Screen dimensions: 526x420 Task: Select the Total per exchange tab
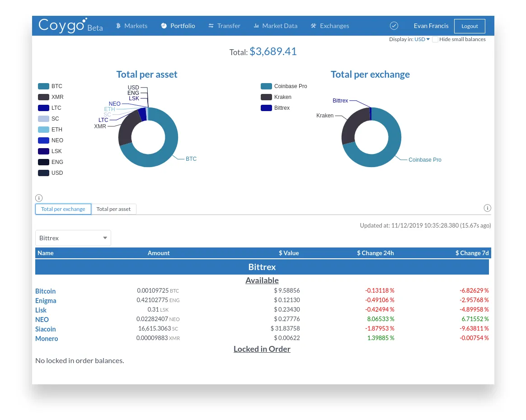pyautogui.click(x=63, y=209)
